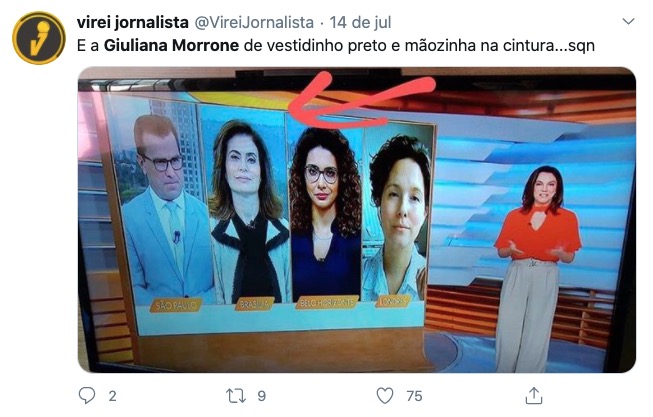
Task: Click the Belo Horizonte label in photo
Action: tap(327, 302)
